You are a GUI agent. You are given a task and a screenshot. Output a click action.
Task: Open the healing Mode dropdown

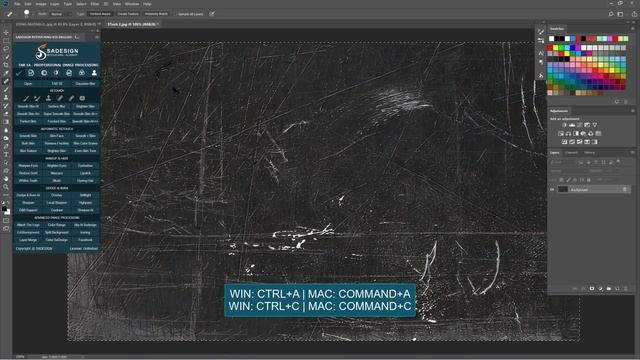pos(61,14)
